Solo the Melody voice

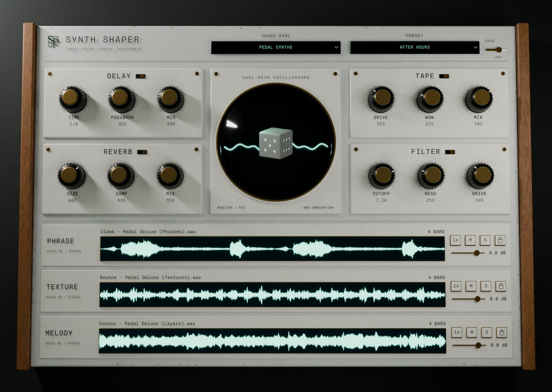[487, 332]
